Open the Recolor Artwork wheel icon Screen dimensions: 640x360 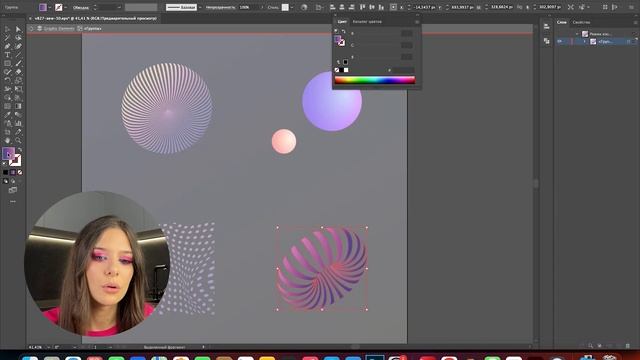(x=304, y=7)
